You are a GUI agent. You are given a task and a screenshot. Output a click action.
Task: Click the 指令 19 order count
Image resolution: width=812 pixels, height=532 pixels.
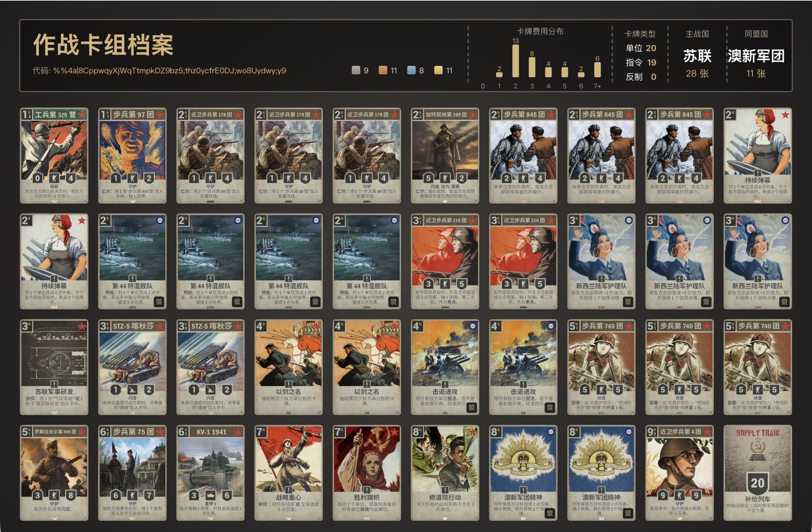[641, 63]
